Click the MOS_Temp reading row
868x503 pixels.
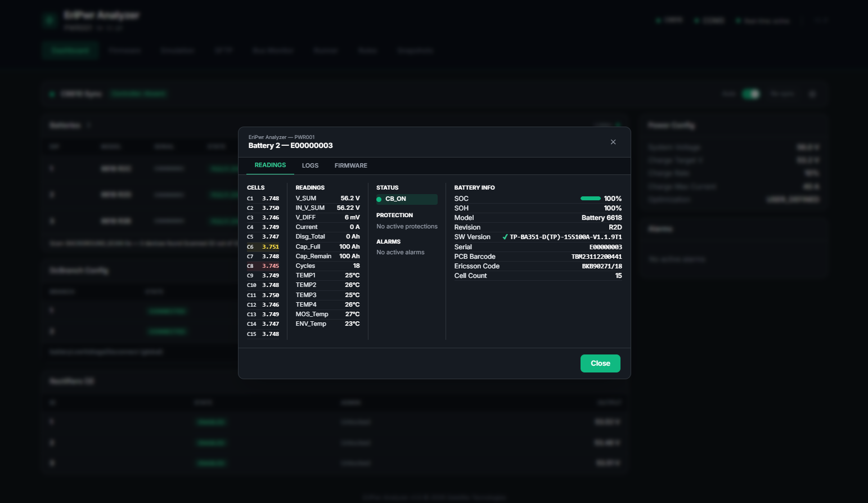pos(327,315)
